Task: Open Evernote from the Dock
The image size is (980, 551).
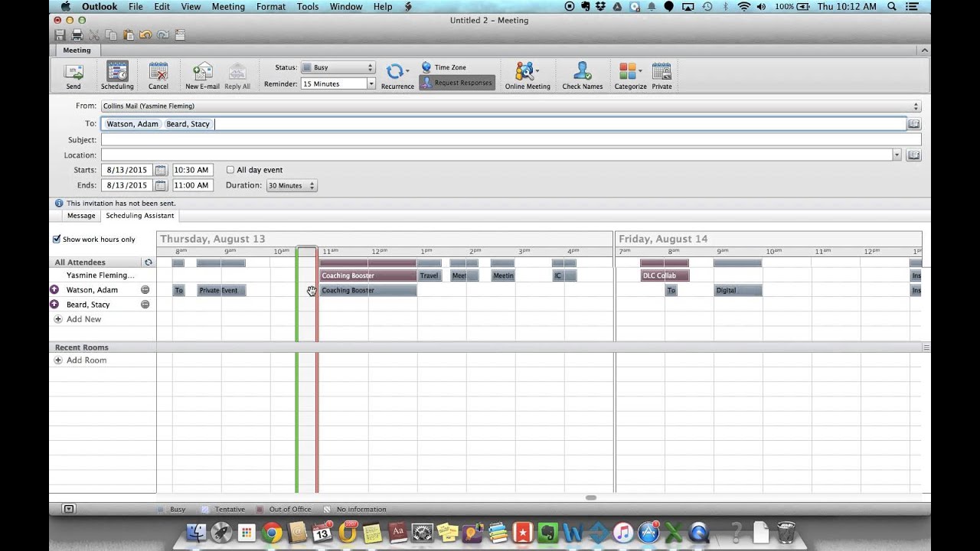Action: [x=547, y=532]
